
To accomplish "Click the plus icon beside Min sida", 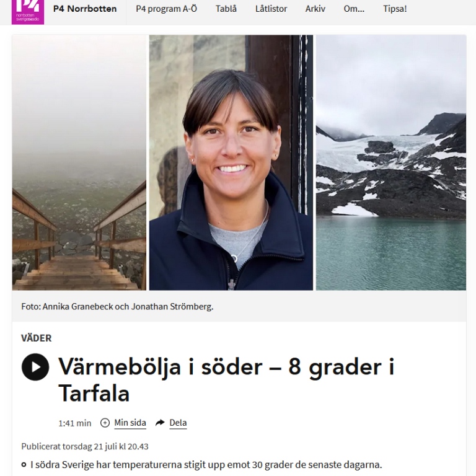I will tap(105, 423).
